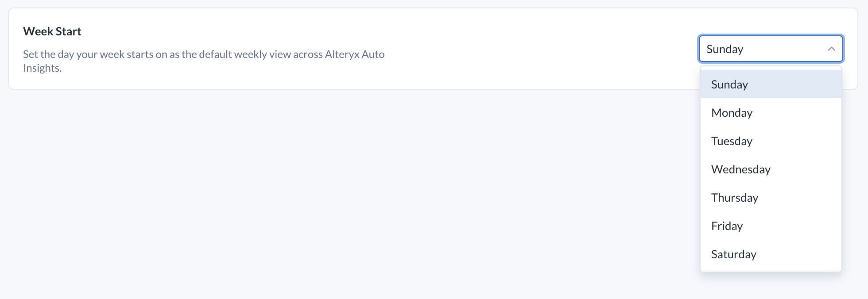This screenshot has height=299, width=868.
Task: Click the word "Insights." under the description
Action: (x=42, y=68)
